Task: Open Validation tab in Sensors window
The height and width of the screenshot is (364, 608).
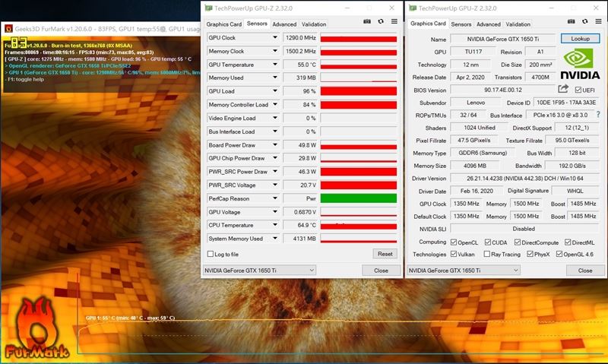Action: (x=314, y=24)
